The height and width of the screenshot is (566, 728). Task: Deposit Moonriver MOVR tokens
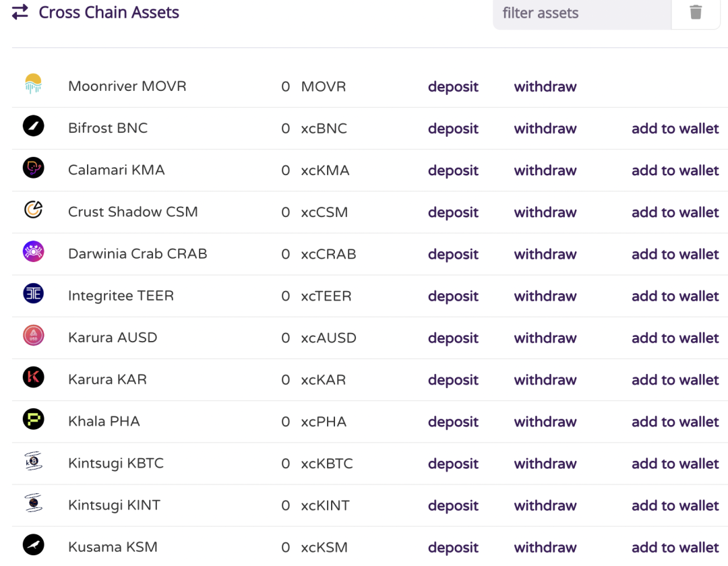pyautogui.click(x=453, y=87)
